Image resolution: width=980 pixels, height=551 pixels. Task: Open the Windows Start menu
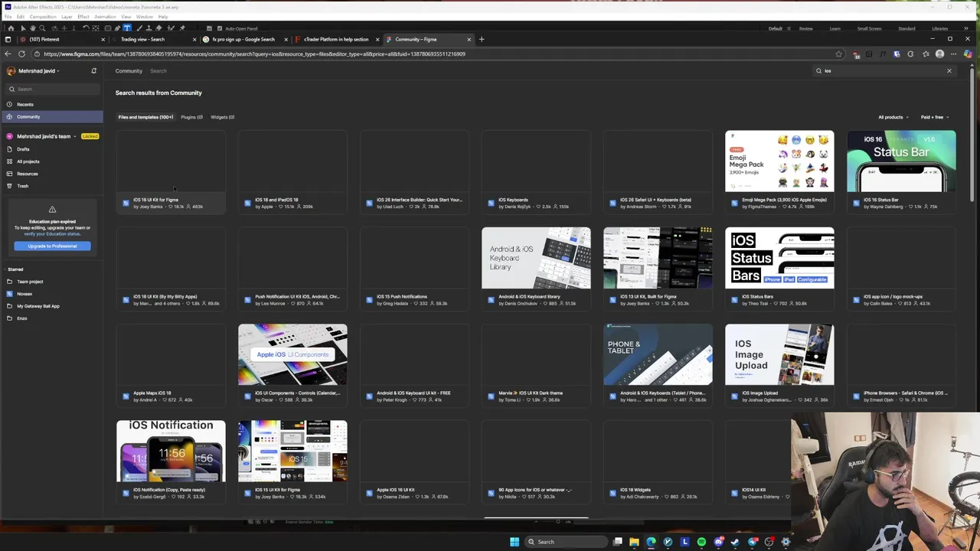pos(514,542)
